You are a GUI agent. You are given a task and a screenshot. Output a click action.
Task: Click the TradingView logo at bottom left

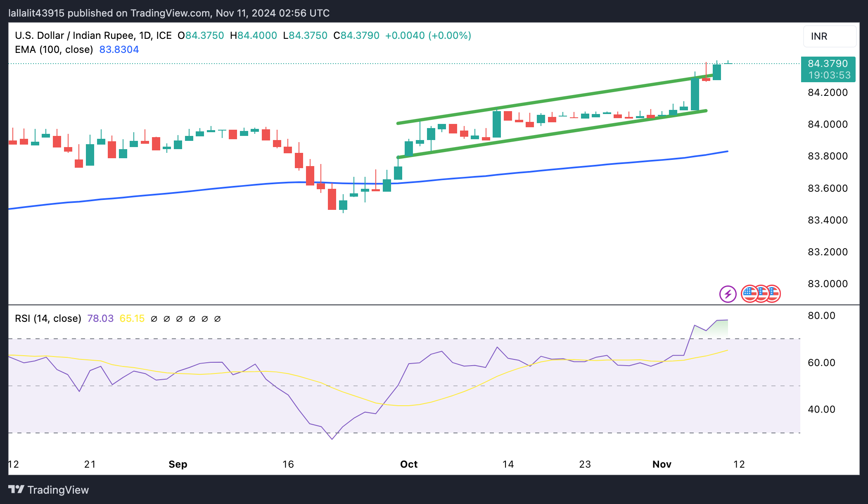tap(49, 490)
